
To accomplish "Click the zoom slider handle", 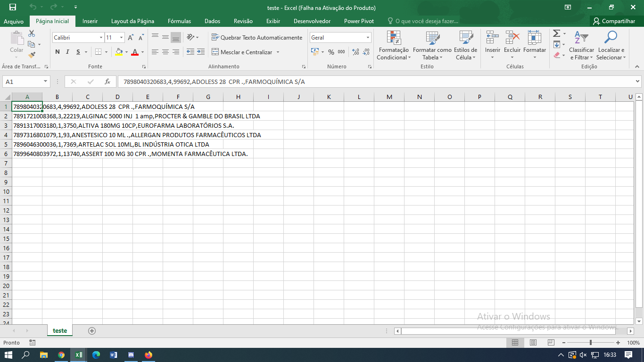I will pos(591,343).
